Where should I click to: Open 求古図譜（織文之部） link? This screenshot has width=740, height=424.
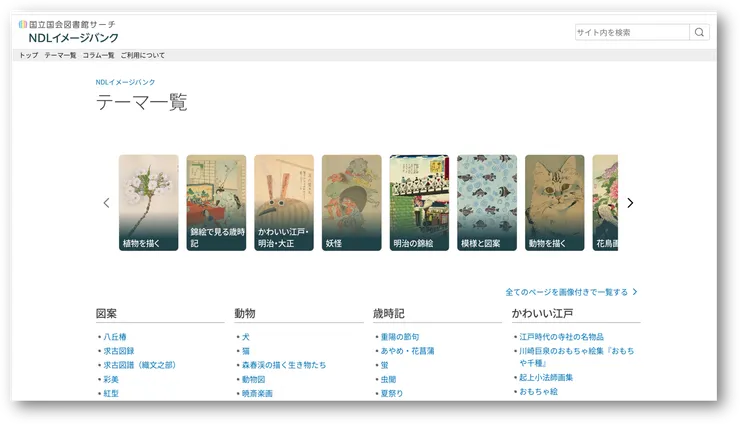140,365
